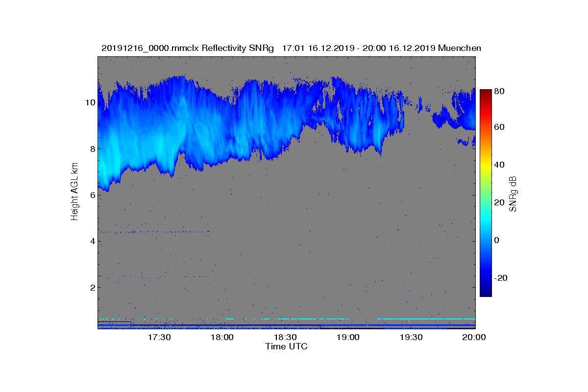The height and width of the screenshot is (392, 588).
Task: Click the 20:00 time tick label
Action: click(474, 337)
